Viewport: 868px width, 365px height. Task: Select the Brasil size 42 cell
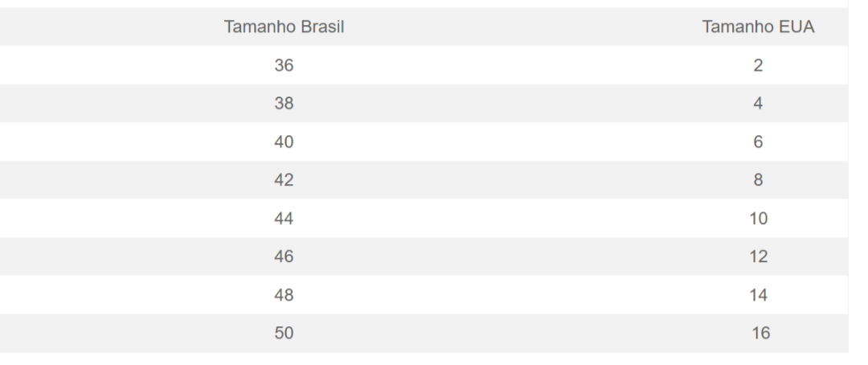(284, 180)
